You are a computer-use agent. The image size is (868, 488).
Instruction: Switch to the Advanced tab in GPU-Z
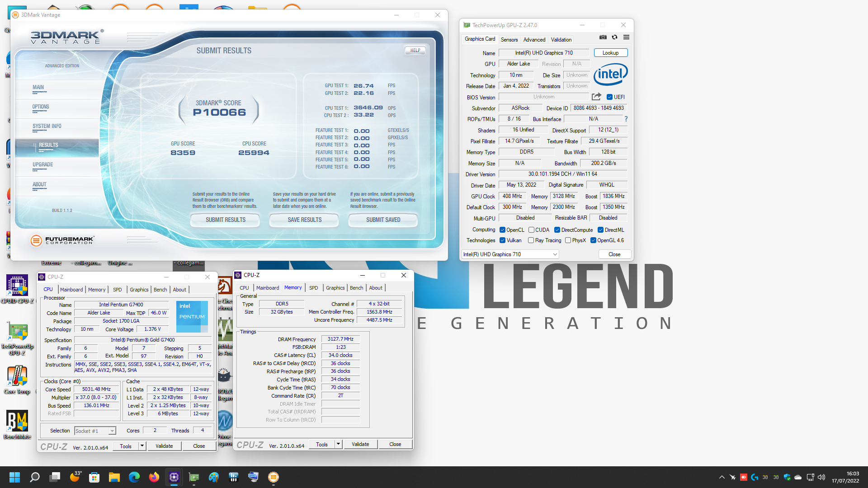point(534,40)
